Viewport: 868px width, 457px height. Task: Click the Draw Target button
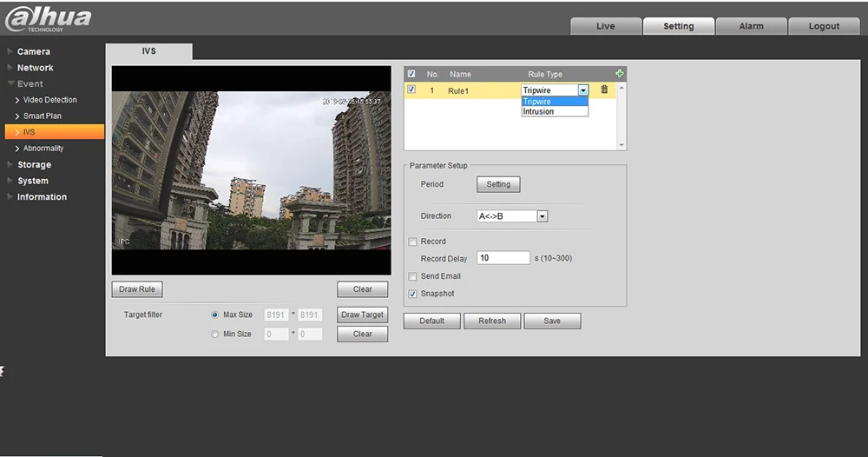click(363, 315)
